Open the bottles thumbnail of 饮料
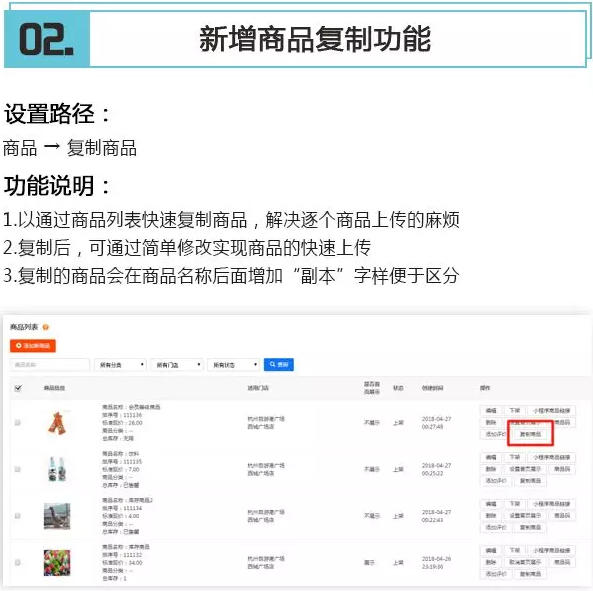Screen dimensions: 593x591 click(x=57, y=469)
